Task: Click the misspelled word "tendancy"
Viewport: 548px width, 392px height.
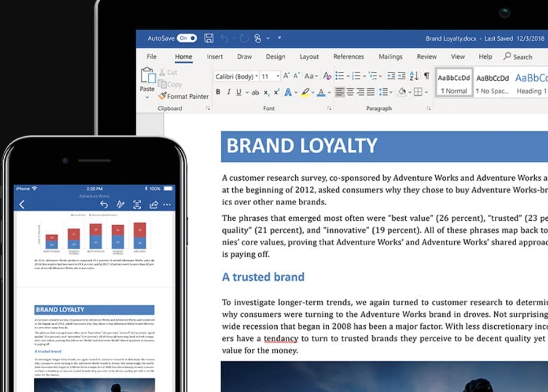Action: tap(281, 339)
